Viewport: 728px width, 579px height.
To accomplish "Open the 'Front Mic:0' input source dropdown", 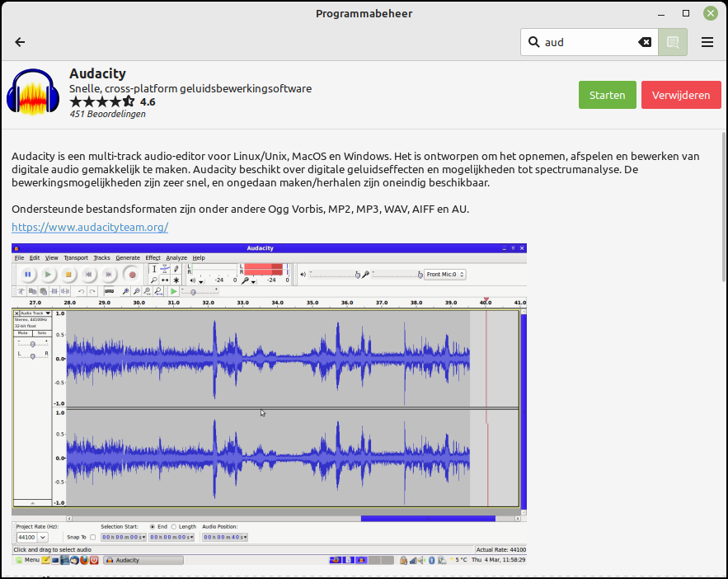I will (444, 275).
